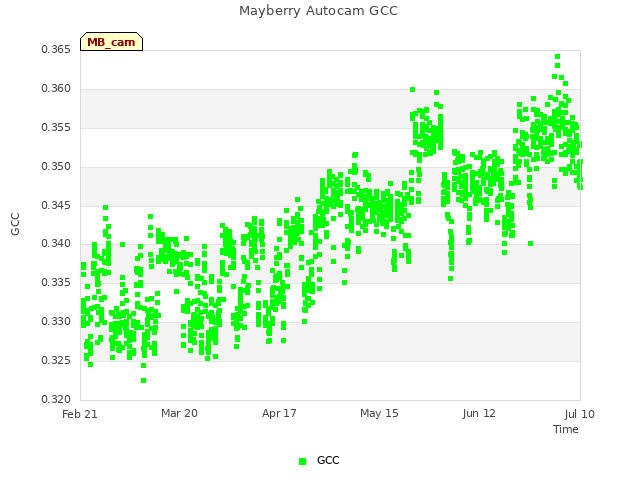The width and height of the screenshot is (640, 480).
Task: Click the 0.340 y-axis value
Action: coord(56,244)
